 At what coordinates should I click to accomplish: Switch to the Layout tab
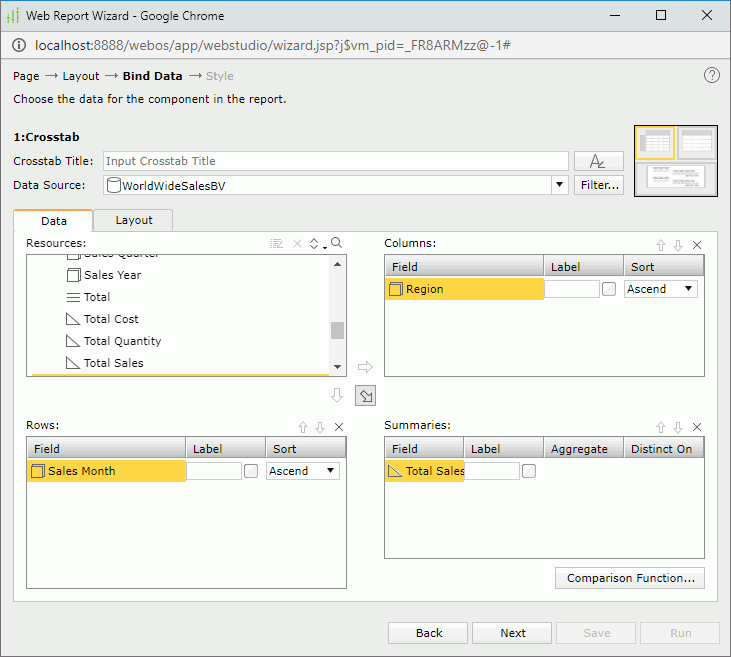click(134, 220)
